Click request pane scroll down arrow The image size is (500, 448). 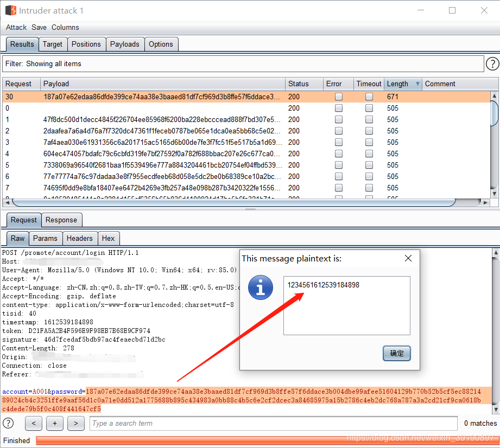[x=496, y=409]
